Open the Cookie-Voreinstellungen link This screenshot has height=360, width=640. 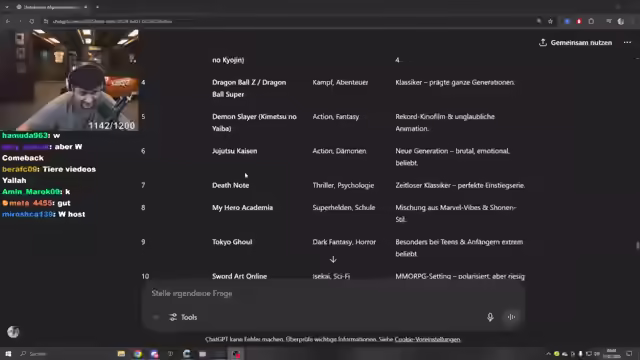click(x=427, y=339)
